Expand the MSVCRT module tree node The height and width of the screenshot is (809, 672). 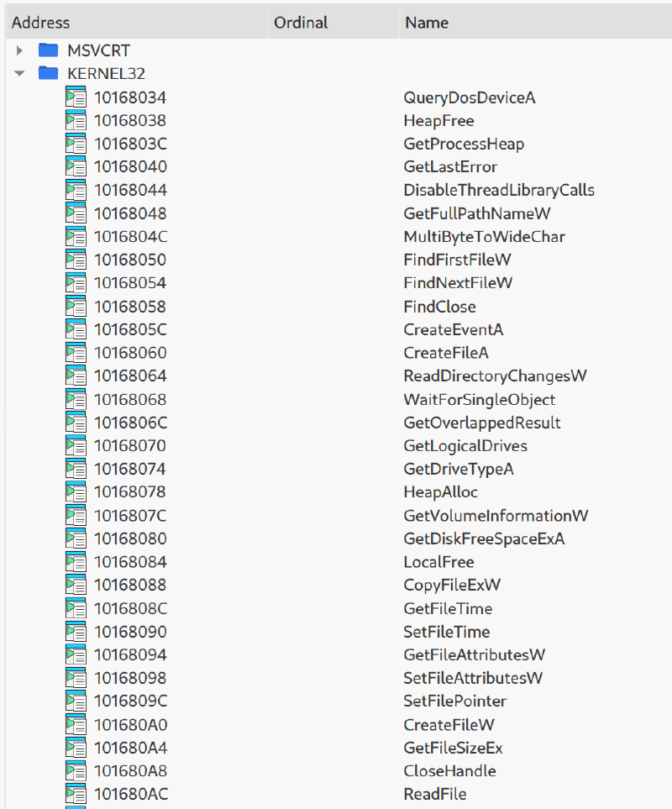click(19, 50)
